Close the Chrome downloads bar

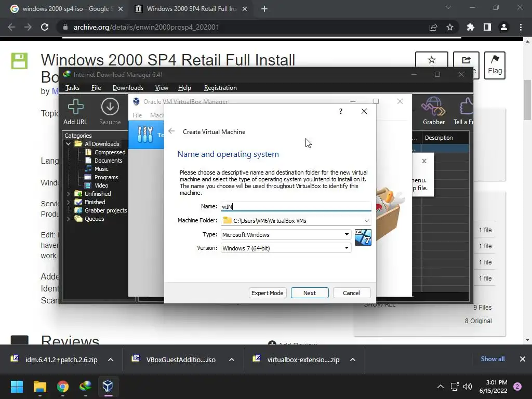pyautogui.click(x=523, y=359)
